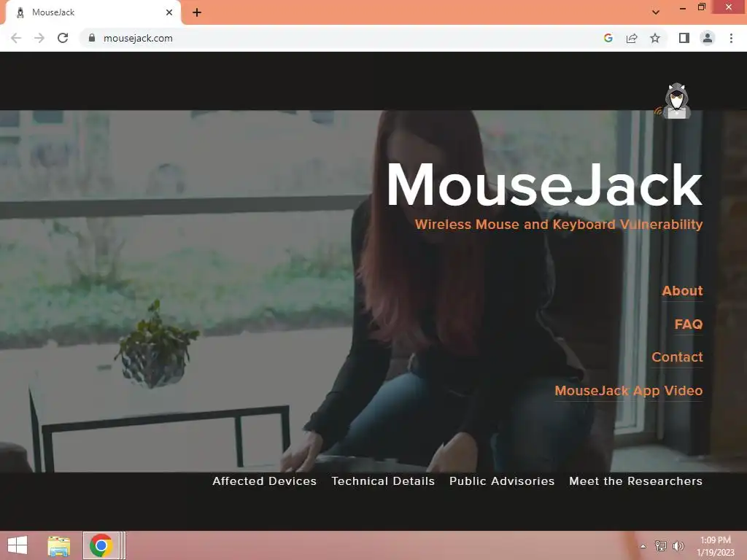The image size is (747, 560).
Task: Open the Chrome profile avatar
Action: click(x=708, y=38)
